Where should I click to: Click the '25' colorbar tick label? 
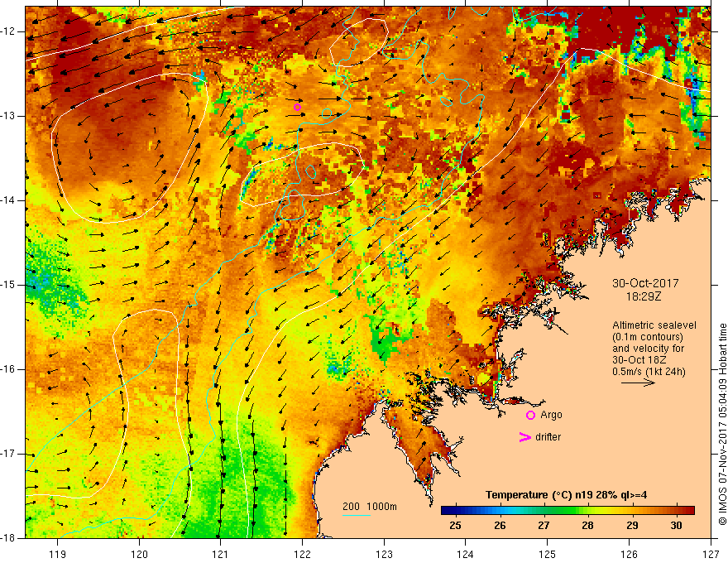(456, 526)
